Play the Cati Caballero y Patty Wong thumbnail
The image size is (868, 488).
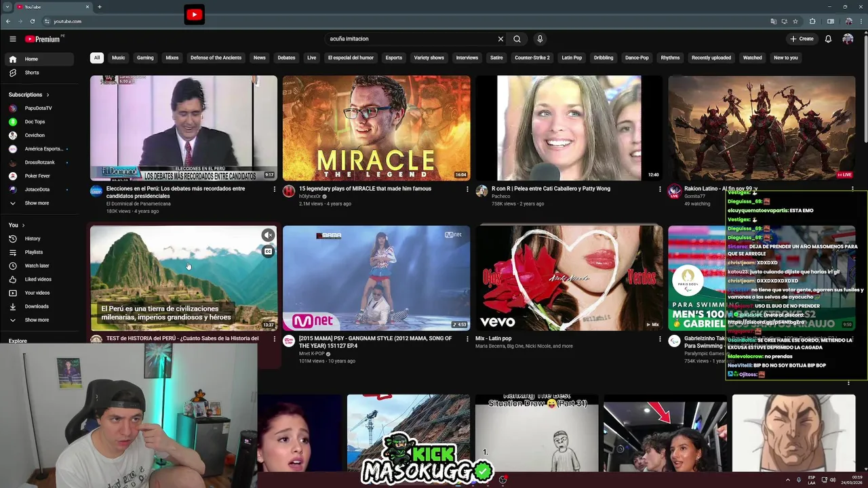pyautogui.click(x=569, y=128)
